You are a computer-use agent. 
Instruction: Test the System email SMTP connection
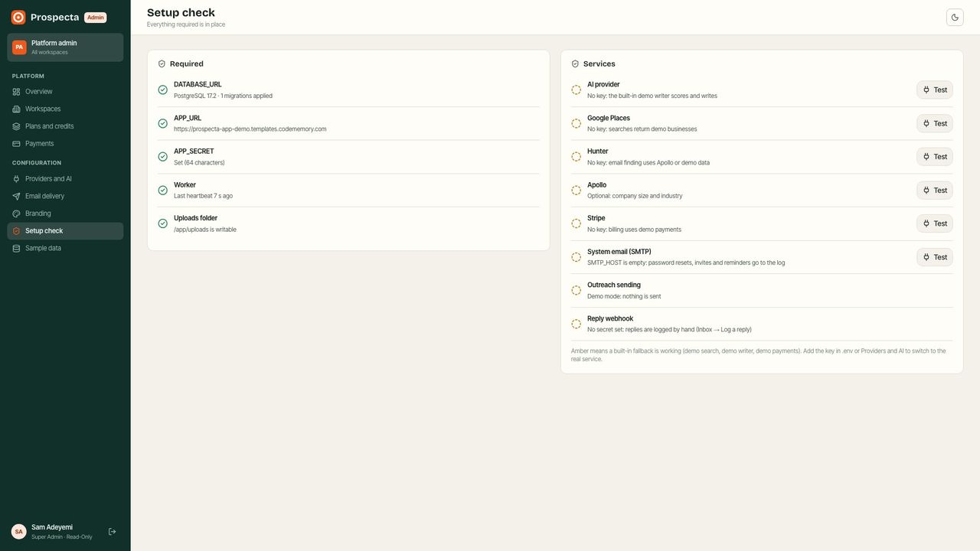coord(935,257)
